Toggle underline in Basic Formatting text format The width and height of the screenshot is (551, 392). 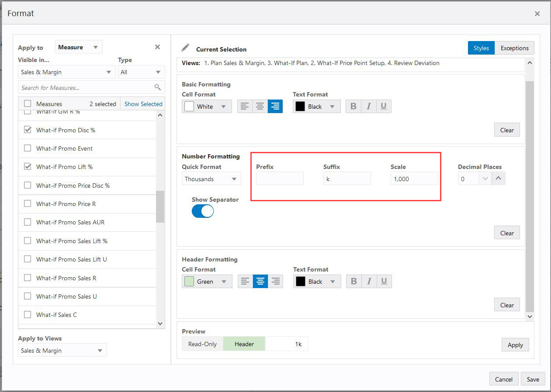click(x=384, y=107)
